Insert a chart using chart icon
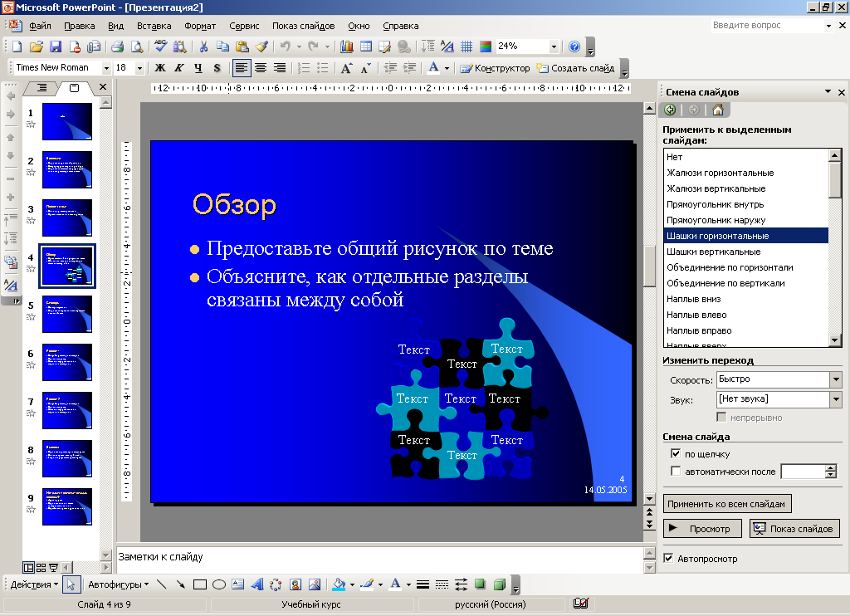Viewport: 850px width, 616px height. 347,46
